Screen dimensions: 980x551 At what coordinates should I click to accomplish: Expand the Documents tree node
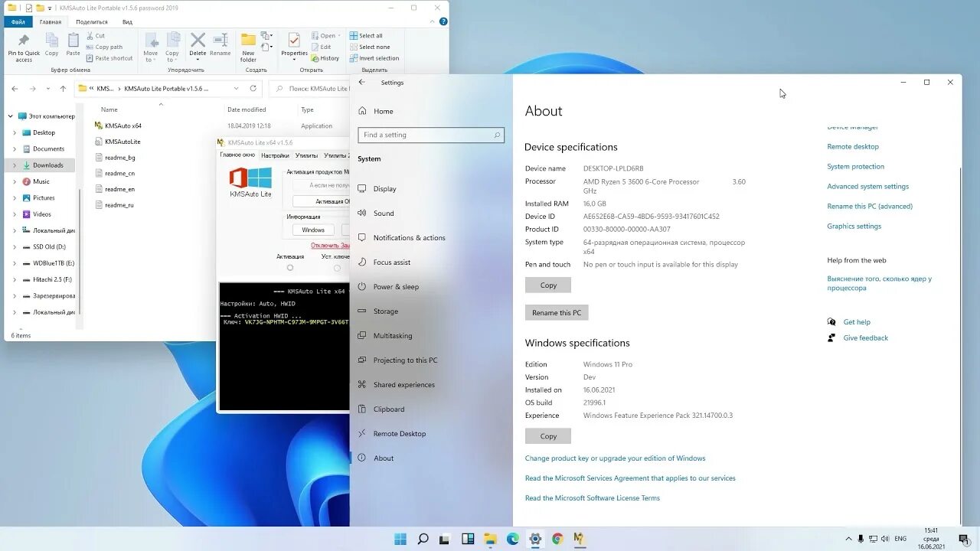[15, 148]
